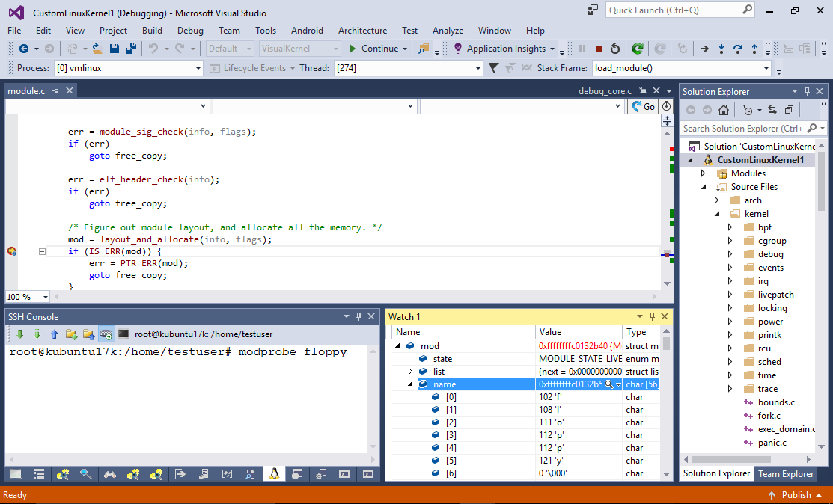Collapse the mod variable in Watch
Viewport: 833px width, 504px height.
[x=397, y=346]
